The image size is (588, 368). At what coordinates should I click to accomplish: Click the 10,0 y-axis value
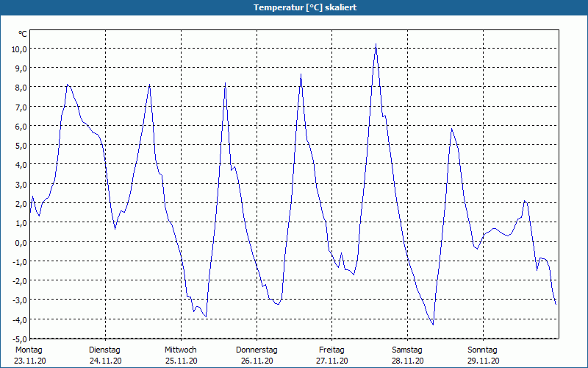tap(19, 49)
